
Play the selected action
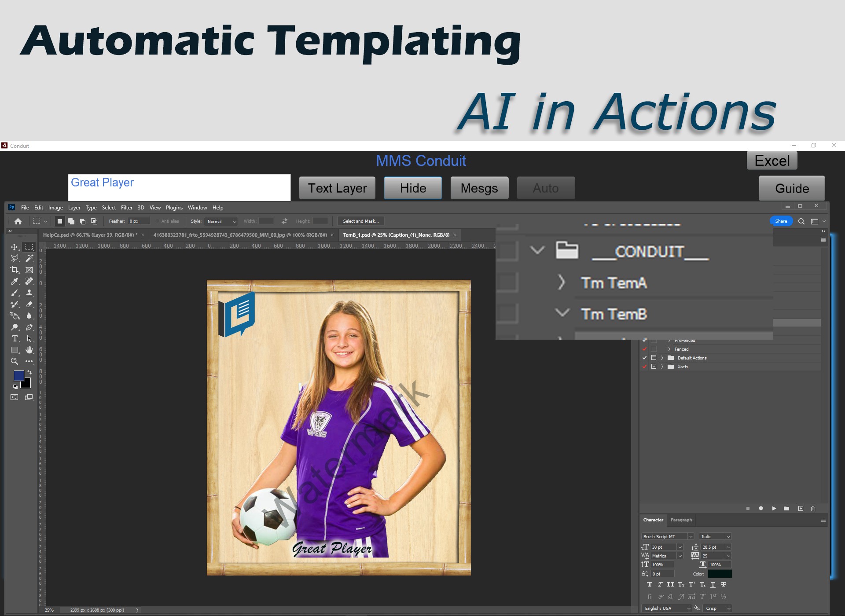(774, 509)
